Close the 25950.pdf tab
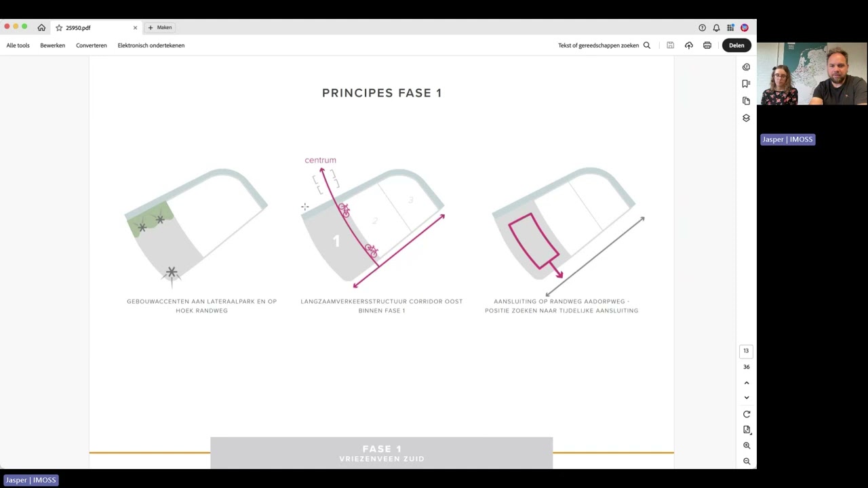Image resolution: width=868 pixels, height=488 pixels. pos(135,28)
